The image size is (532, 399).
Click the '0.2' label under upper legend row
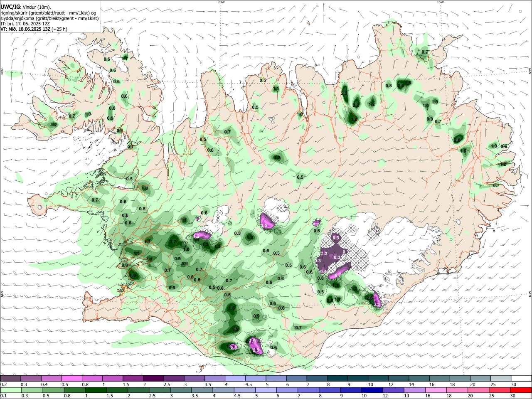coord(3,384)
